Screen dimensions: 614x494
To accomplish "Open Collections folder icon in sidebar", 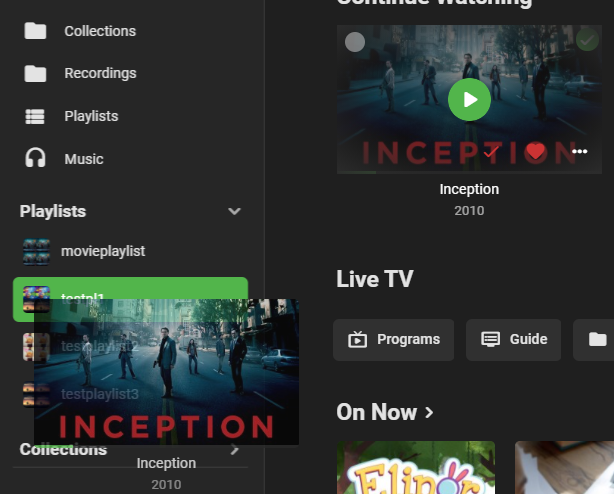I will click(x=35, y=31).
